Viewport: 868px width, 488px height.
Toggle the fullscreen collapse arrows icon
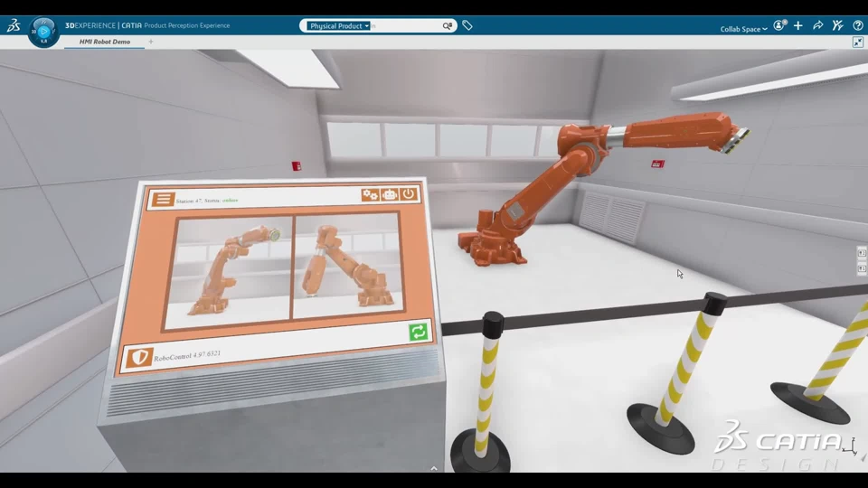click(x=857, y=42)
